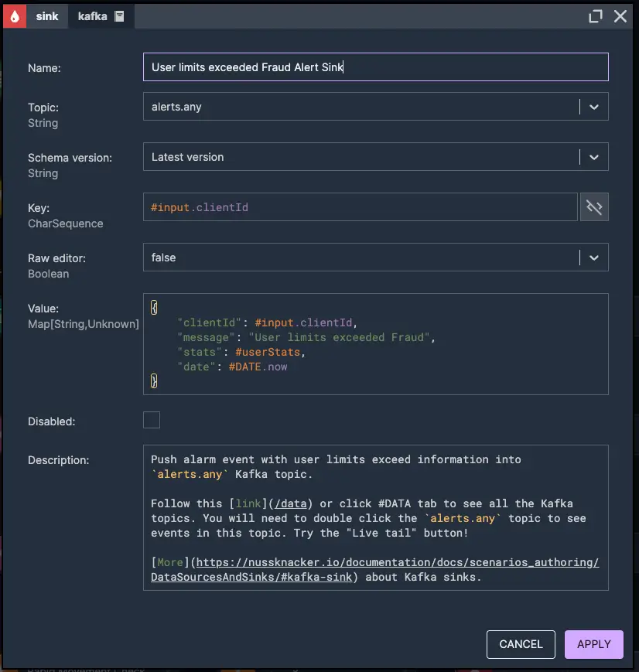Click the Value: label
The image size is (639, 672).
coord(43,309)
